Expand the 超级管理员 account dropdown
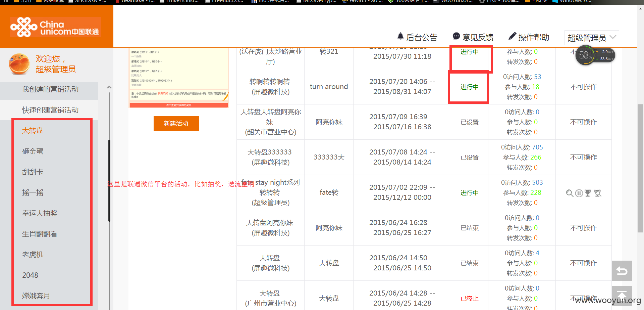The width and height of the screenshot is (644, 310). 592,38
